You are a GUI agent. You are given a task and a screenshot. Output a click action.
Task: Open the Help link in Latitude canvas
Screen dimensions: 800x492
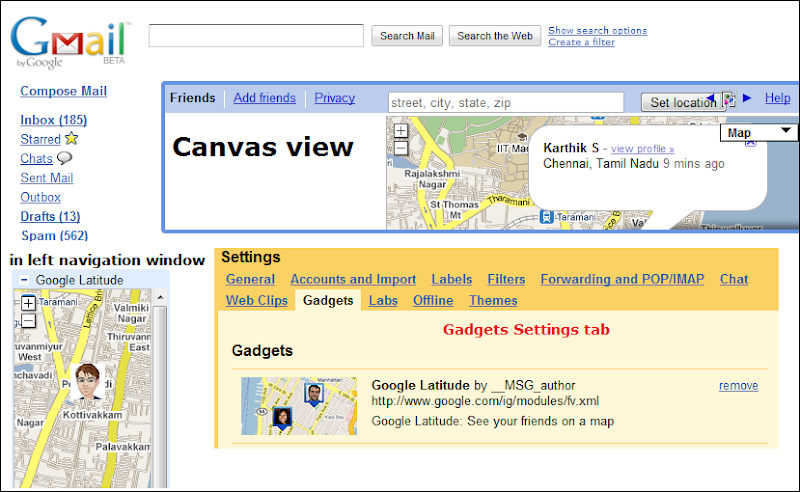pos(778,98)
